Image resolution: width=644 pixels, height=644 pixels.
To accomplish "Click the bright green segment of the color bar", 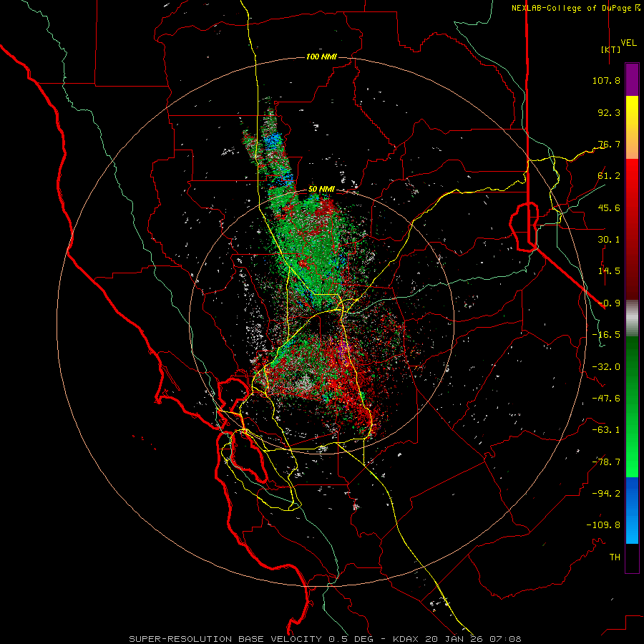I will tap(632, 444).
